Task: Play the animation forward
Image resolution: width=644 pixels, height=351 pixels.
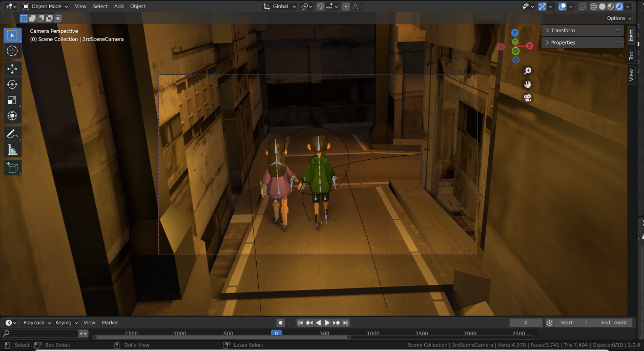Action: pyautogui.click(x=327, y=323)
